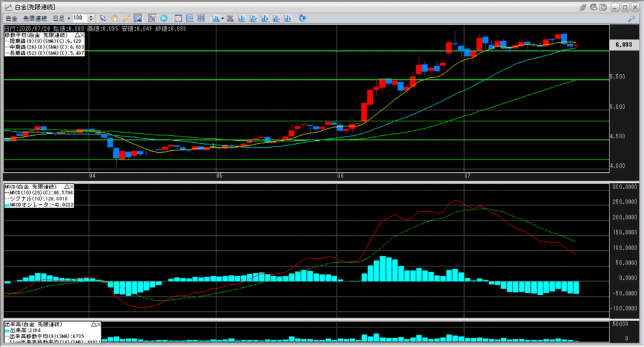Click the reload icon in title bar
The height and width of the screenshot is (347, 644).
[x=594, y=6]
